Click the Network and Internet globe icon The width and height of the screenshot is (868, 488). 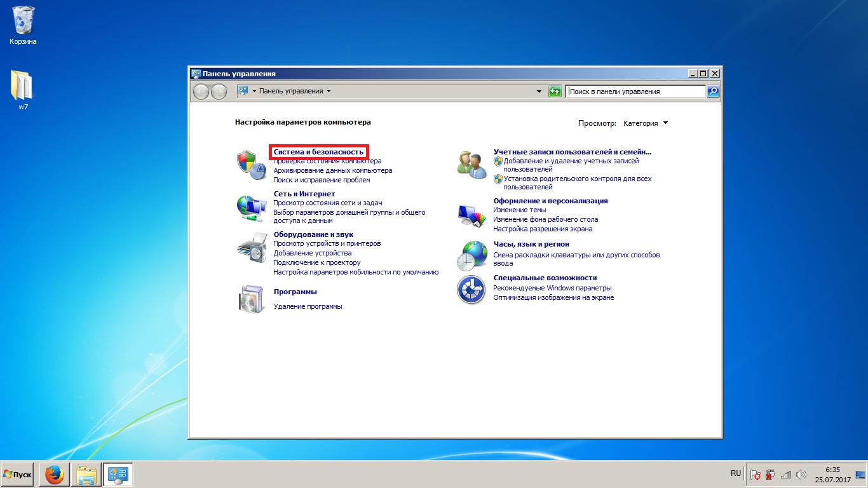coord(252,208)
